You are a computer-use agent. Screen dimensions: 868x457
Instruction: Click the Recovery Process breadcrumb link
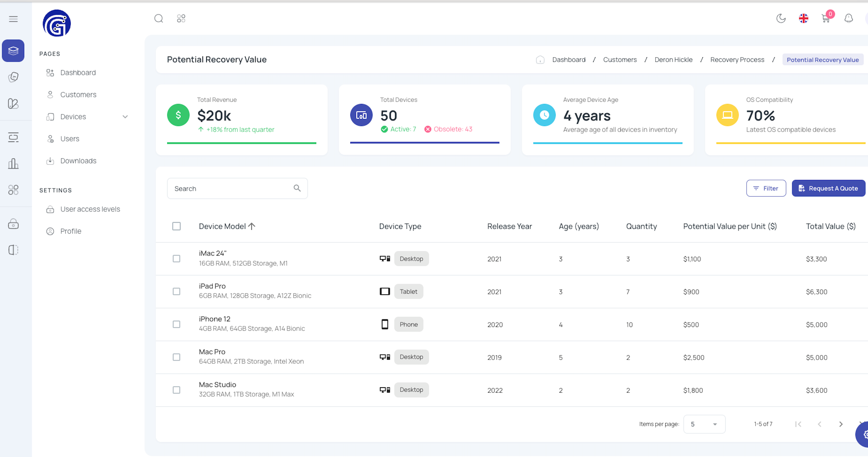point(737,60)
